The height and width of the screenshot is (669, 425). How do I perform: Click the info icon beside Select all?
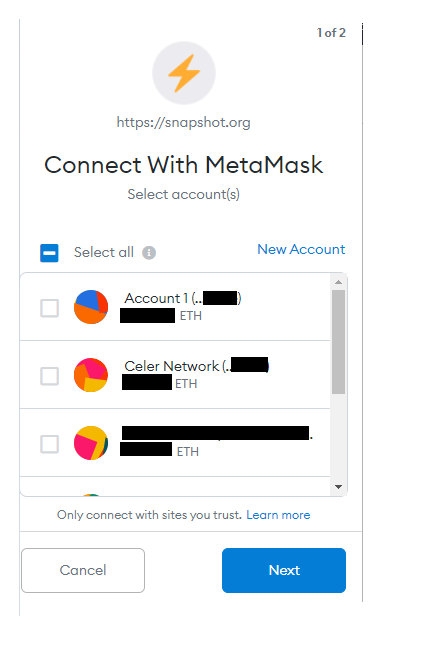point(149,253)
